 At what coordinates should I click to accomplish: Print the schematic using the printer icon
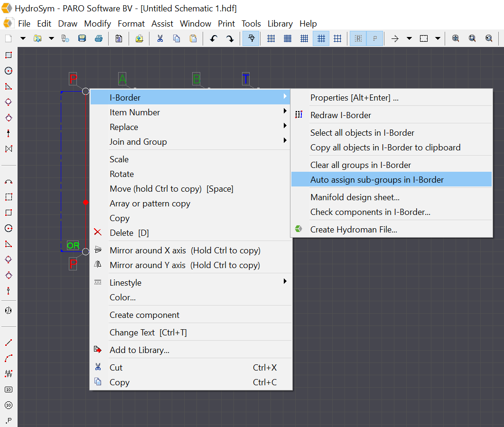99,38
